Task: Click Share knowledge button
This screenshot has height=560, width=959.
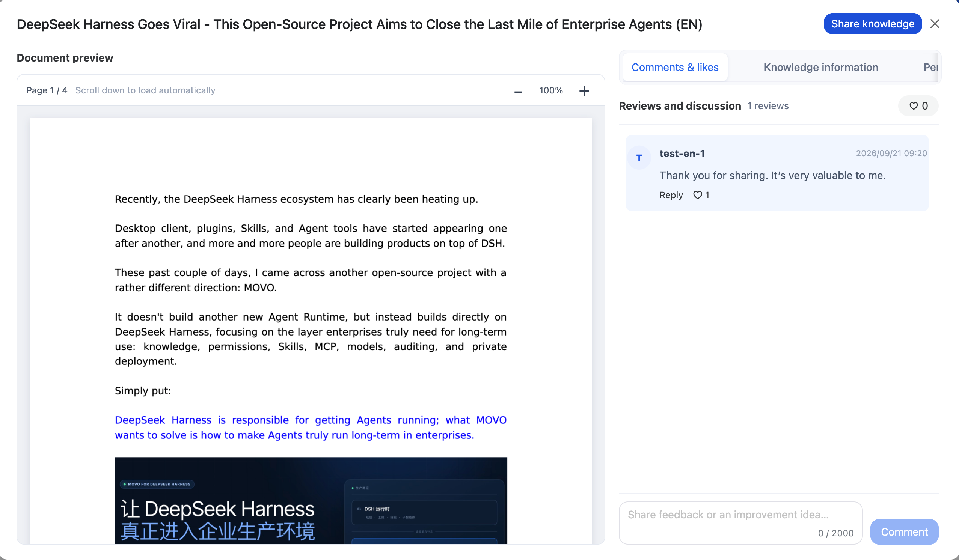Action: point(872,24)
